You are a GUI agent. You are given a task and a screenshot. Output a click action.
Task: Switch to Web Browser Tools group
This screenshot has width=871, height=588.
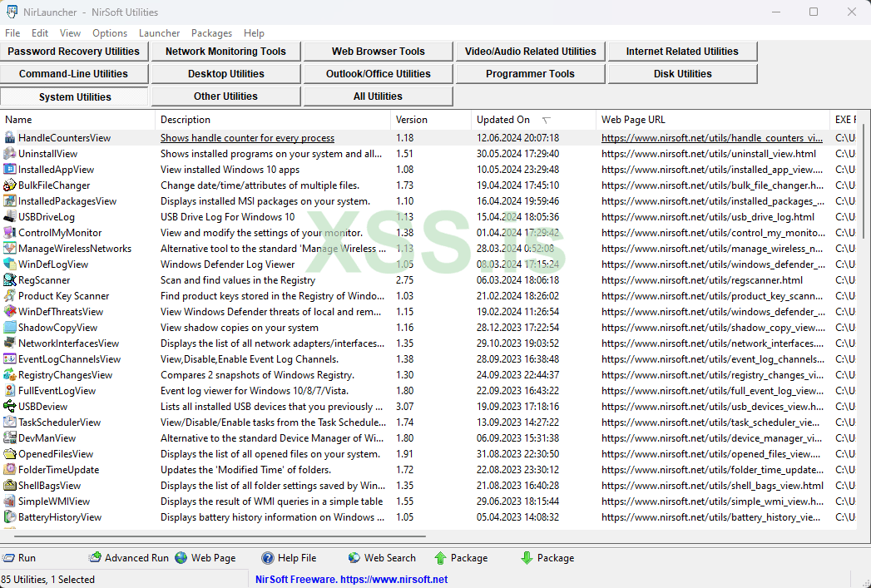(378, 51)
